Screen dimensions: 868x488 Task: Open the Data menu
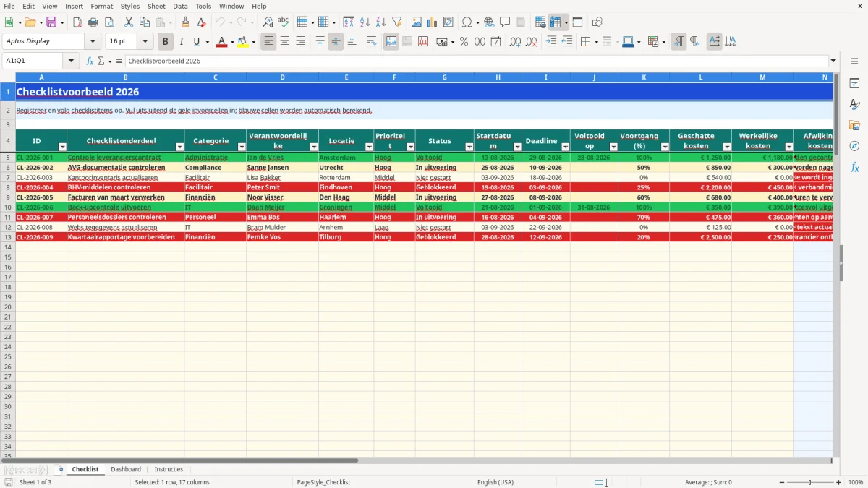click(180, 6)
